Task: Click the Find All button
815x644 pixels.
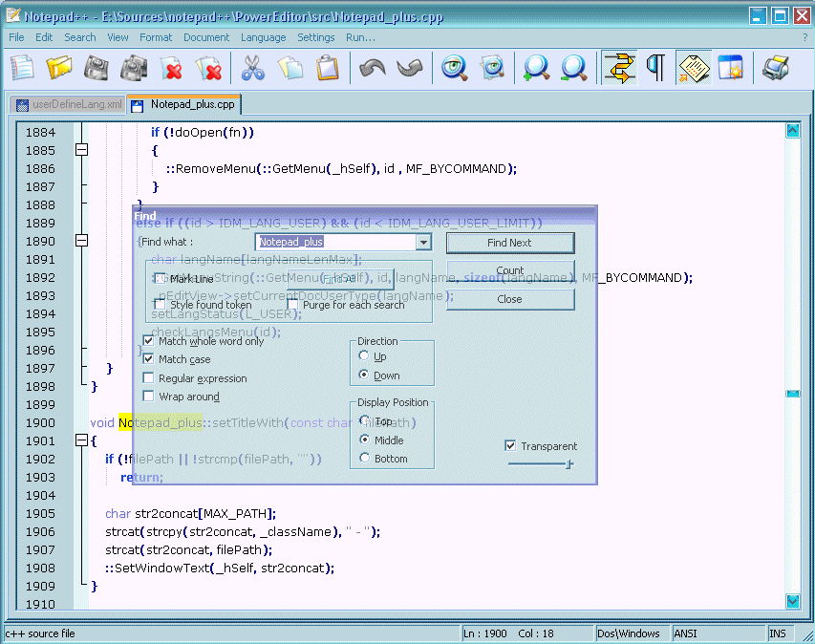Action: coord(340,279)
